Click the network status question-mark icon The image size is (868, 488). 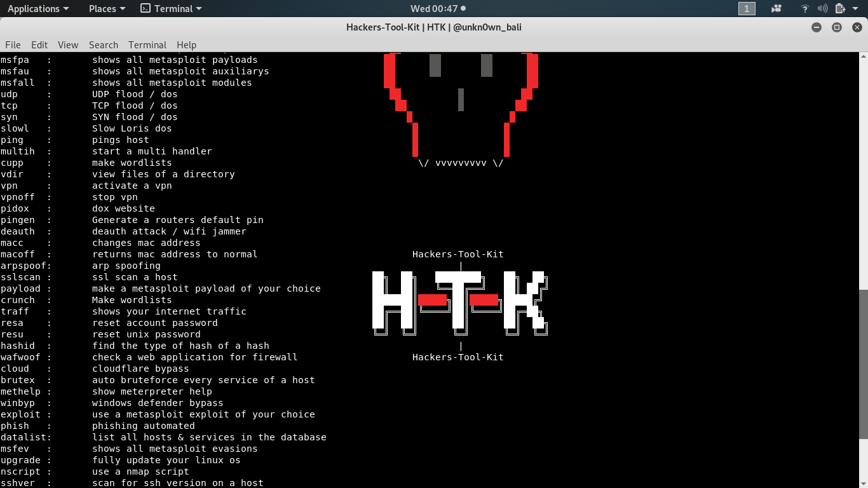tap(804, 8)
